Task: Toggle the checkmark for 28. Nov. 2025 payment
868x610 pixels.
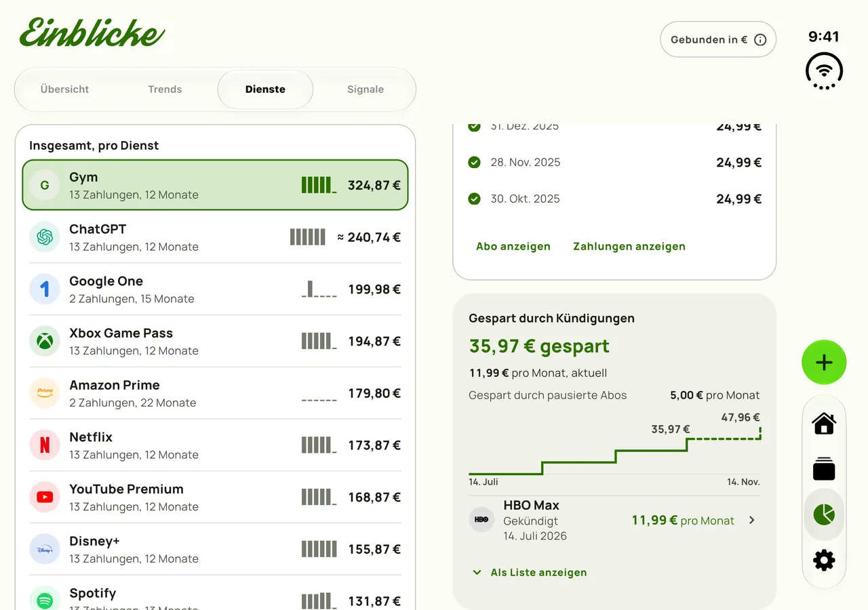Action: click(475, 162)
